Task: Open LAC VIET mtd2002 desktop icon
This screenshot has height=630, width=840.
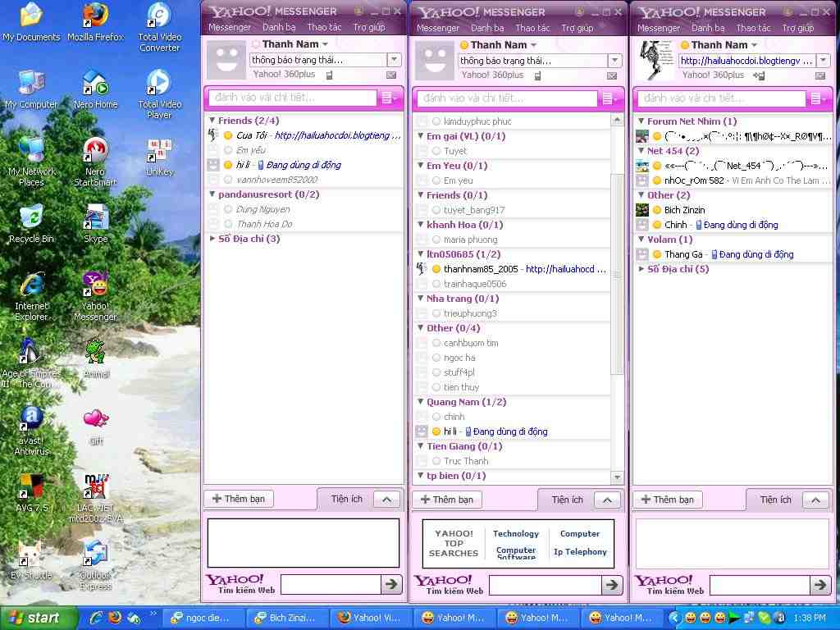Action: [x=95, y=498]
